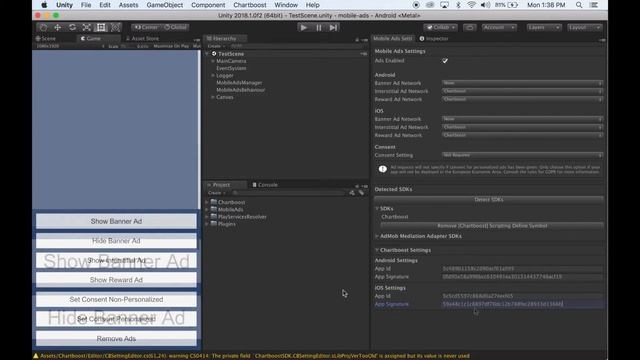This screenshot has height=360, width=640.
Task: Open Android Reward Ad Network dropdown
Action: [x=522, y=99]
